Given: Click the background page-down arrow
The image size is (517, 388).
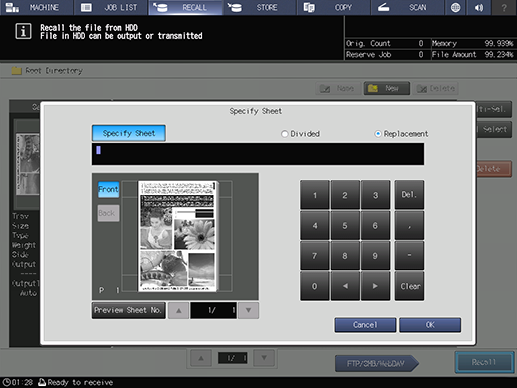Looking at the screenshot, I should 264,358.
